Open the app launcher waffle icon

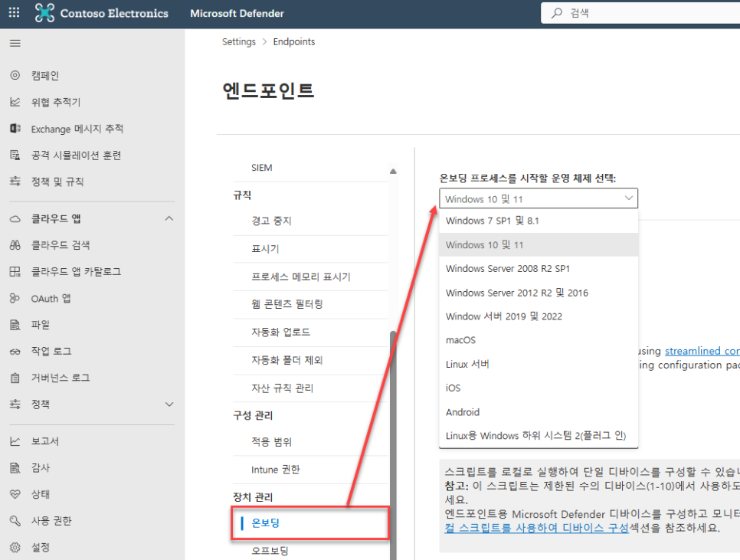pos(14,13)
